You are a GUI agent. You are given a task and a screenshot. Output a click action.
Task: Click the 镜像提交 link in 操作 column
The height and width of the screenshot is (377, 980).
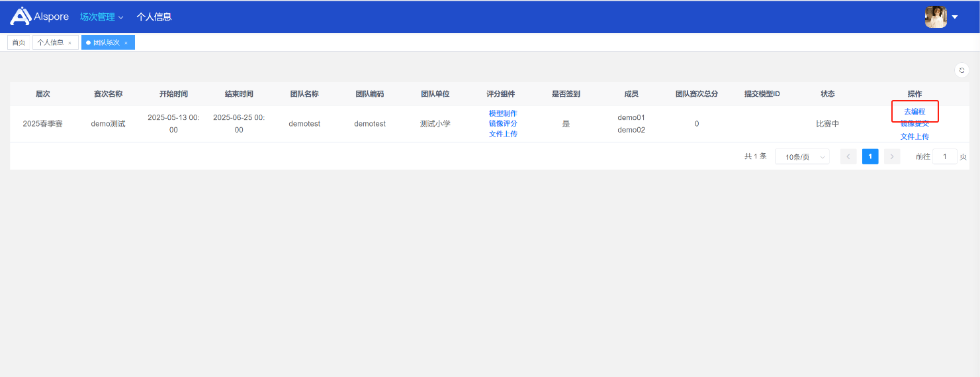[914, 124]
